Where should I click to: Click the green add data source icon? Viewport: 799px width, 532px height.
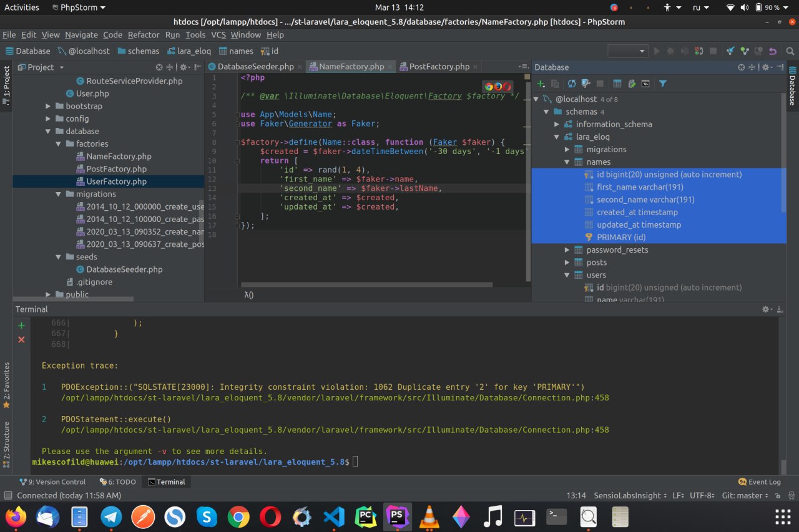click(x=541, y=84)
